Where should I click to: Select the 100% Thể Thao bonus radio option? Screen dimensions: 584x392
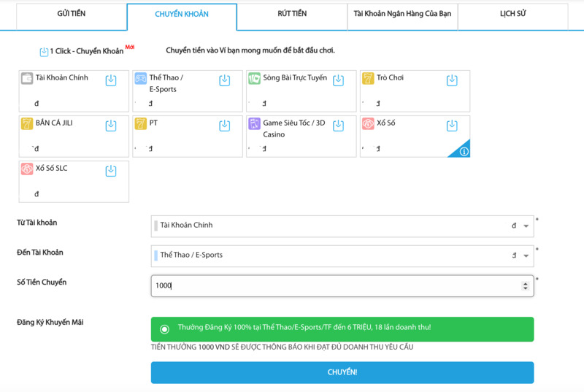(x=164, y=329)
